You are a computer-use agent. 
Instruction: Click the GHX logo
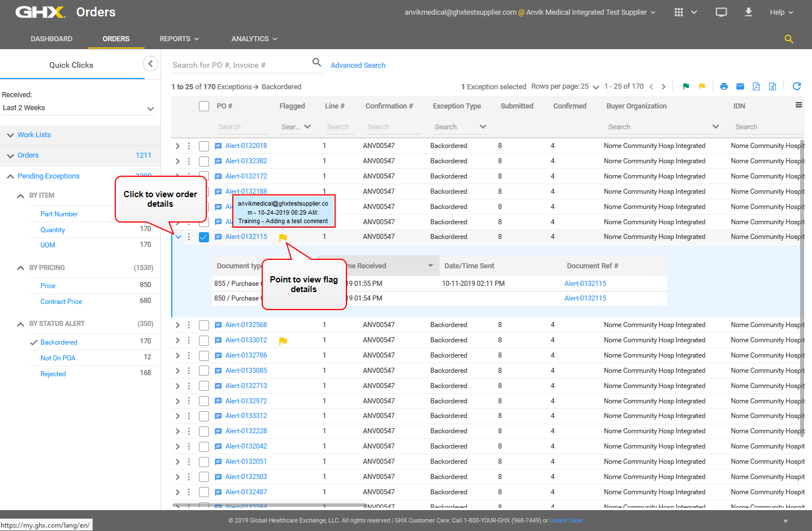(x=40, y=12)
